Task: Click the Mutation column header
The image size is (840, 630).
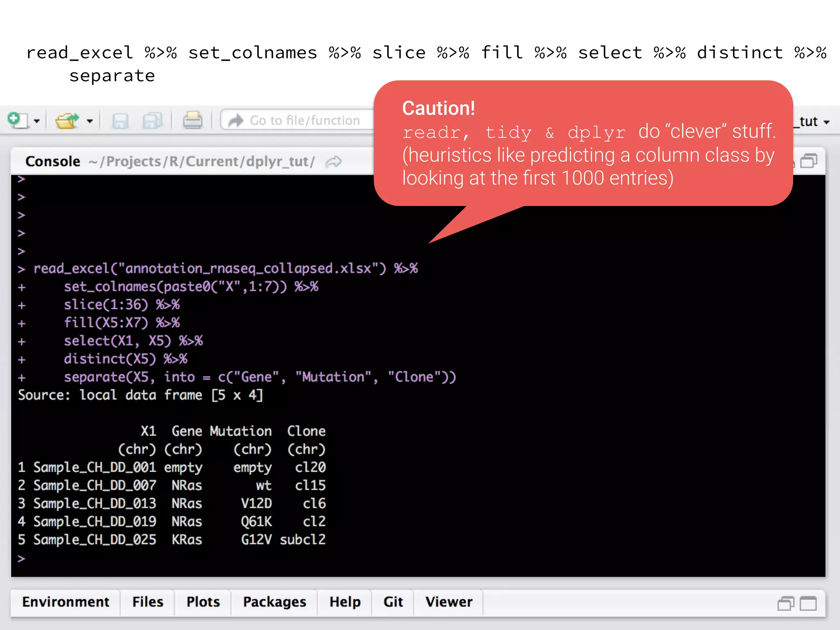Action: tap(241, 431)
